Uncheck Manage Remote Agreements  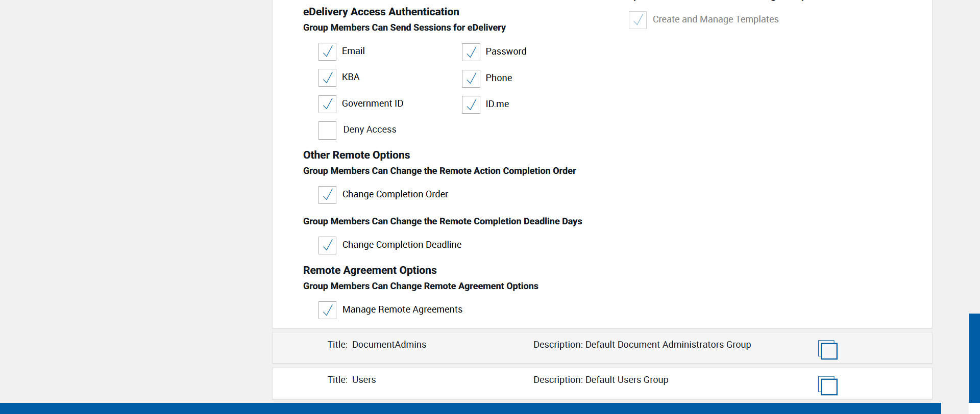click(327, 310)
